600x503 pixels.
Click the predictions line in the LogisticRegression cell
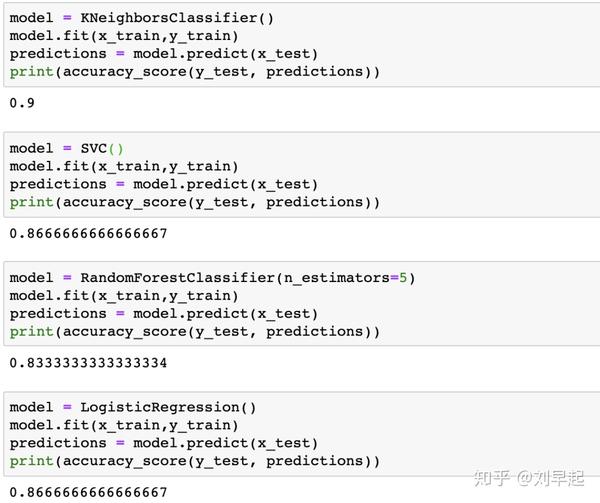tap(164, 444)
